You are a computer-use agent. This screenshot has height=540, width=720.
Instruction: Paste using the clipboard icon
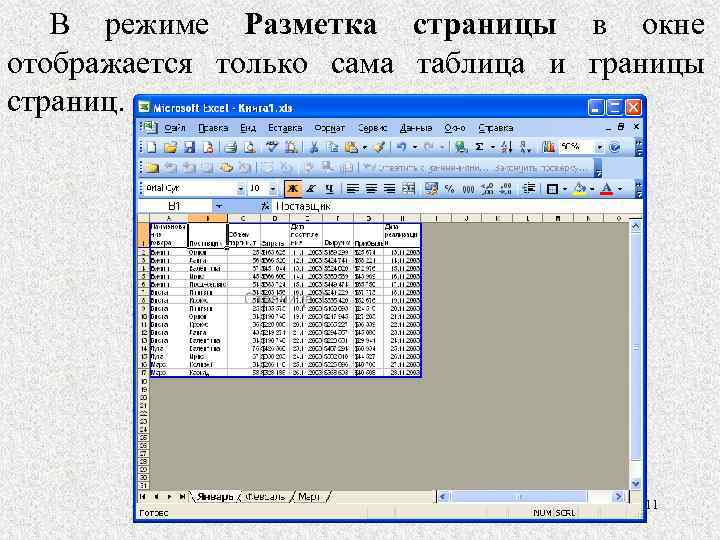point(351,147)
